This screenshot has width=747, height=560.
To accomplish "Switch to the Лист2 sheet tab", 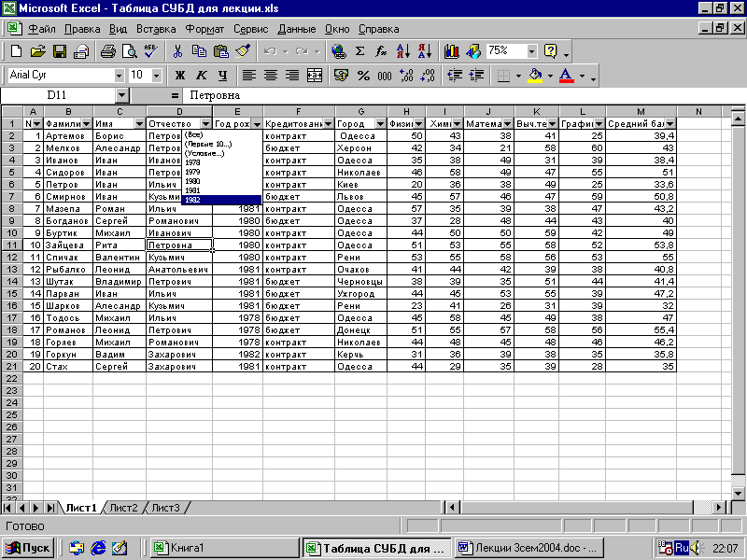I will [123, 508].
